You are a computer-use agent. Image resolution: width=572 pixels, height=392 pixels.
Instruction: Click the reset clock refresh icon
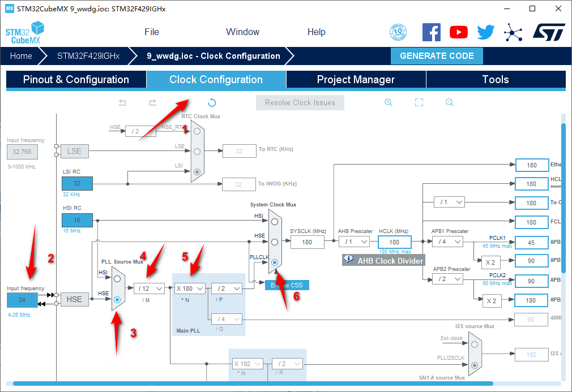coord(212,103)
